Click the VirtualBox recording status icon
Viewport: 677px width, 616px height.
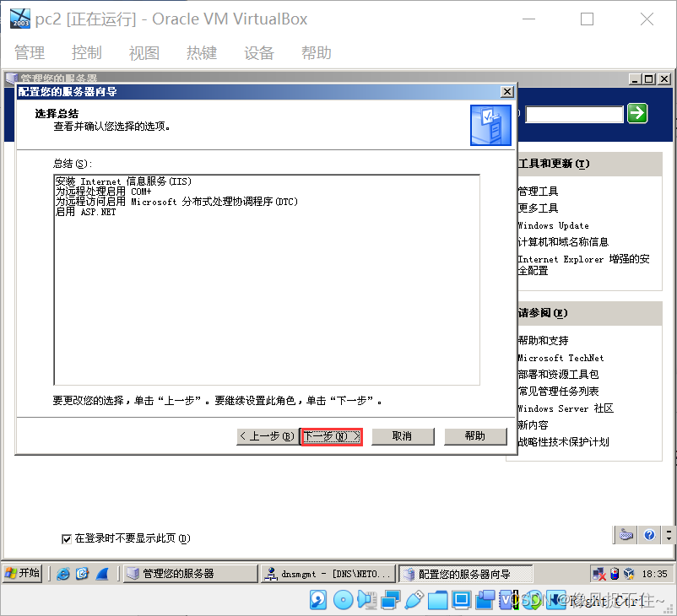pos(485,600)
